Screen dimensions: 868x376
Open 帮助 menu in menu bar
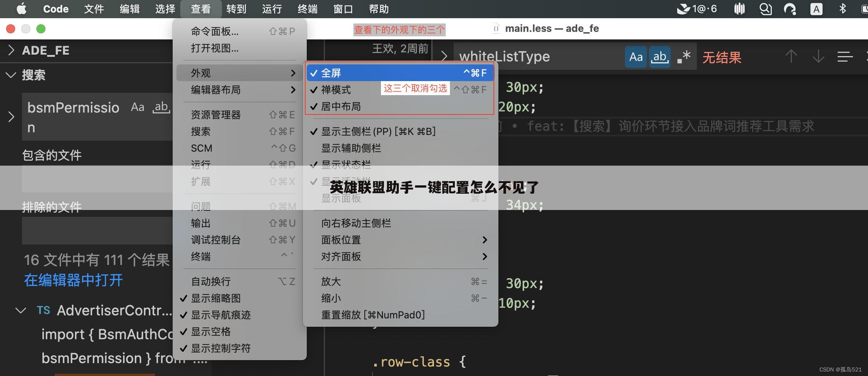click(379, 9)
